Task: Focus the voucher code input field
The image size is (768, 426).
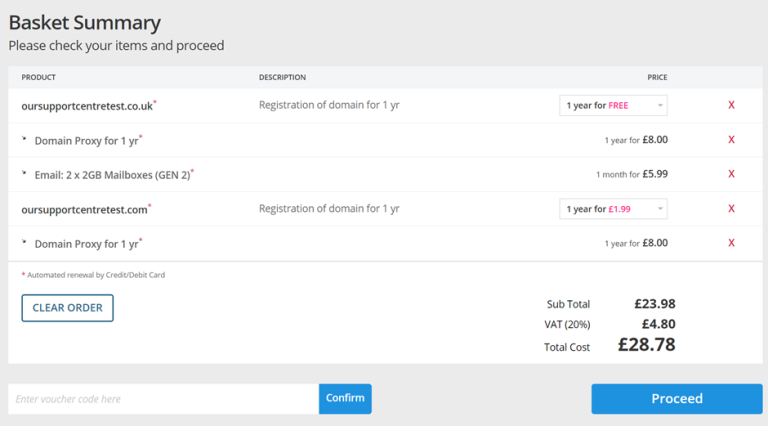Action: (x=164, y=399)
